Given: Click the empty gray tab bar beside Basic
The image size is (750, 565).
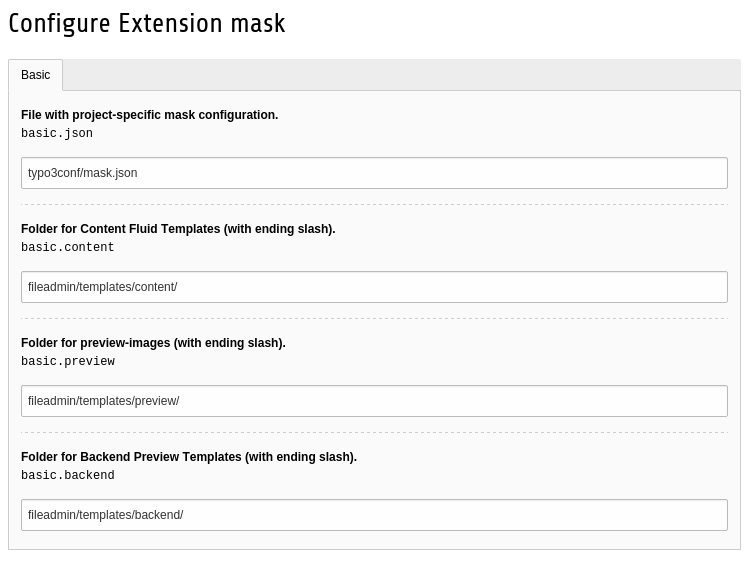Looking at the screenshot, I should coord(400,75).
